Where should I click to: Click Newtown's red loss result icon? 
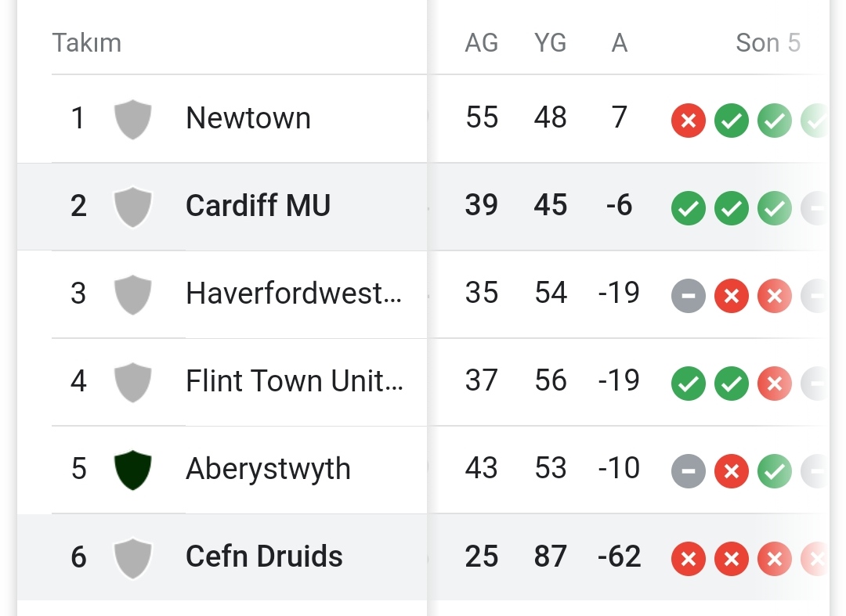point(689,121)
